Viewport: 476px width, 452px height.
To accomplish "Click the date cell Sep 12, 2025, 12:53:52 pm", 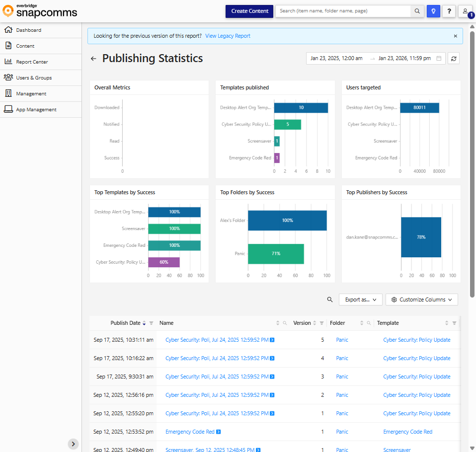I will [123, 432].
